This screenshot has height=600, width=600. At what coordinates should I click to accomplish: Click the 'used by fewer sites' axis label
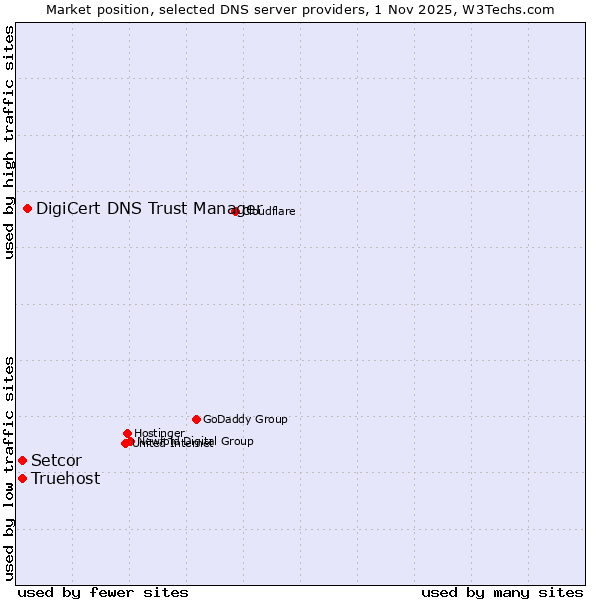tap(103, 592)
